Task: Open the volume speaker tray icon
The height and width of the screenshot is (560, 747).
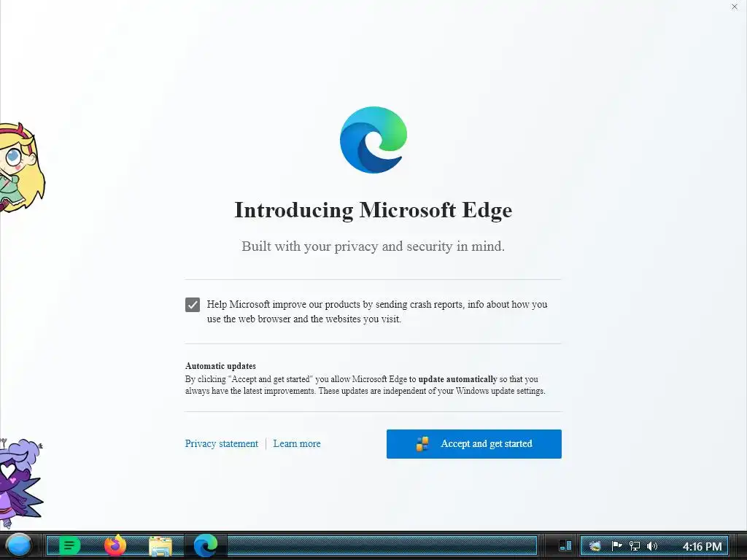Action: click(x=652, y=545)
